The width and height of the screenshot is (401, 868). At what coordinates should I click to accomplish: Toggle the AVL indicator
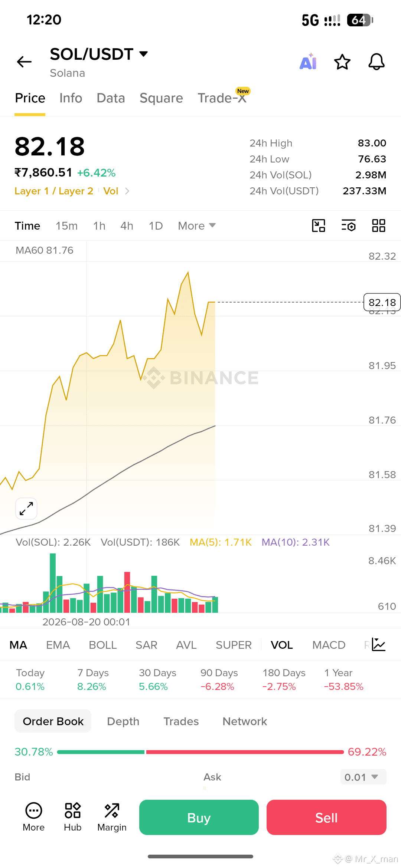pyautogui.click(x=186, y=645)
